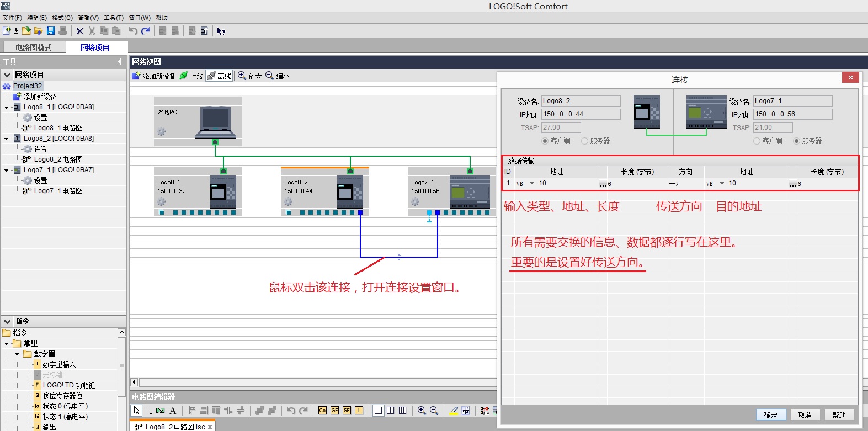Open the Logo8_1 gear settings in the network view
The width and height of the screenshot is (868, 431).
pyautogui.click(x=161, y=201)
